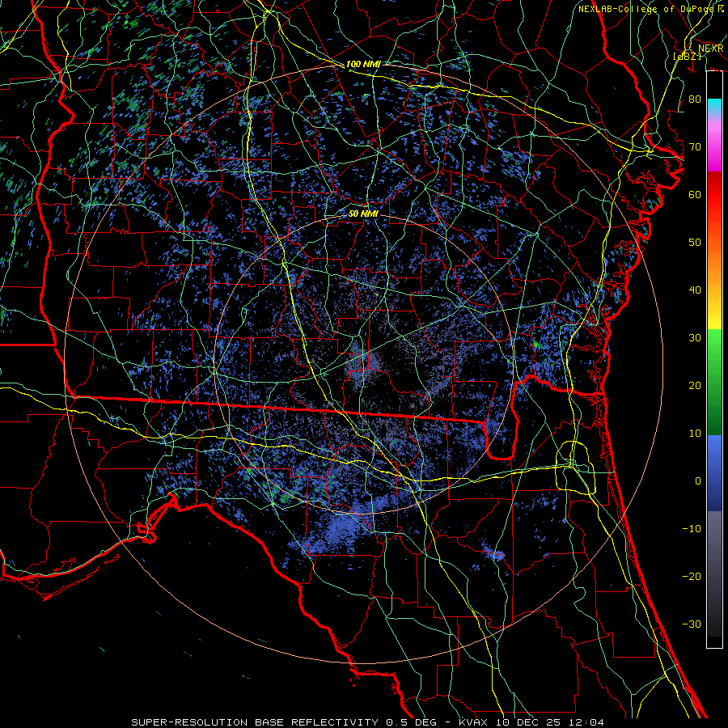The height and width of the screenshot is (728, 728).
Task: Click the 60 value on dBZ scale
Action: point(695,195)
